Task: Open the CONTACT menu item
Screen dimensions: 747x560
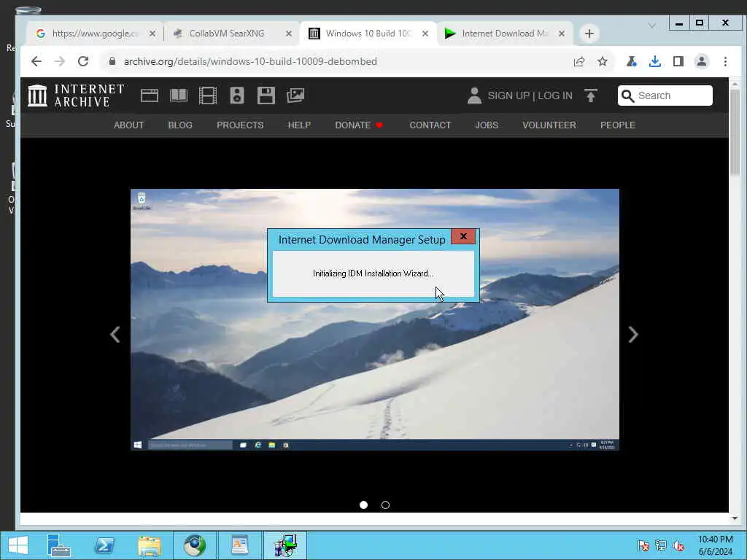Action: [x=430, y=125]
